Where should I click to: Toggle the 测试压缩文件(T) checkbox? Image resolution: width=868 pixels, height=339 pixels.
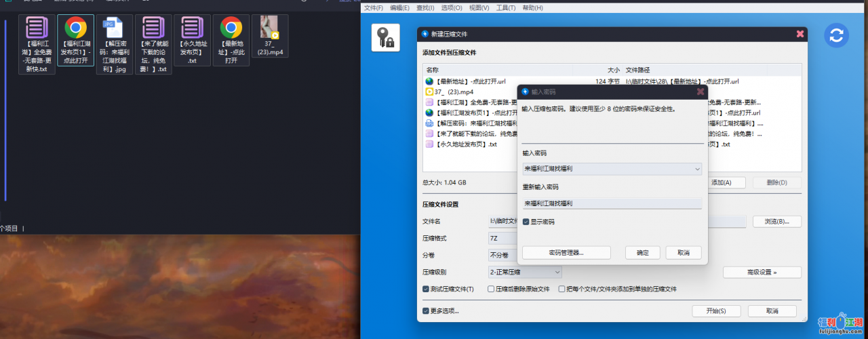(x=426, y=289)
